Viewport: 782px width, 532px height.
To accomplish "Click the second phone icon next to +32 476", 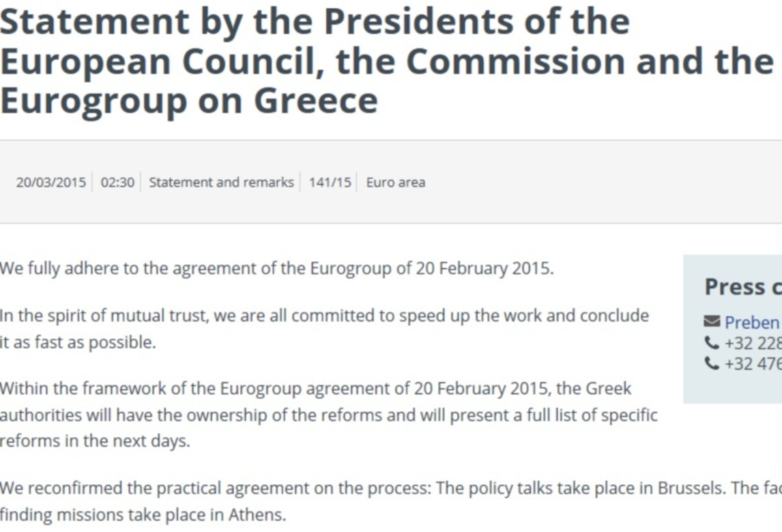I will [712, 363].
